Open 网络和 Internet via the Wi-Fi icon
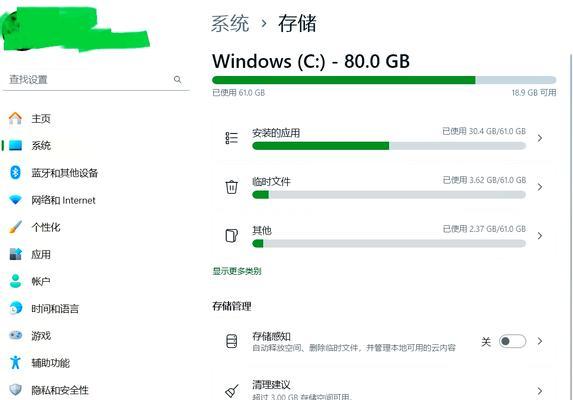The width and height of the screenshot is (573, 400). [15, 200]
